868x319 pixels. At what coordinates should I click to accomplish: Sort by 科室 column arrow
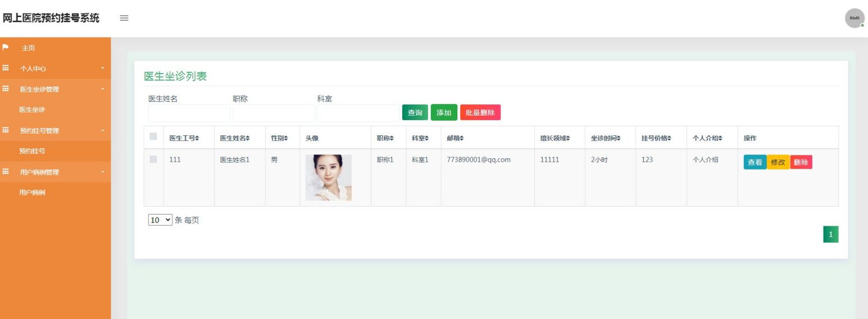(427, 138)
